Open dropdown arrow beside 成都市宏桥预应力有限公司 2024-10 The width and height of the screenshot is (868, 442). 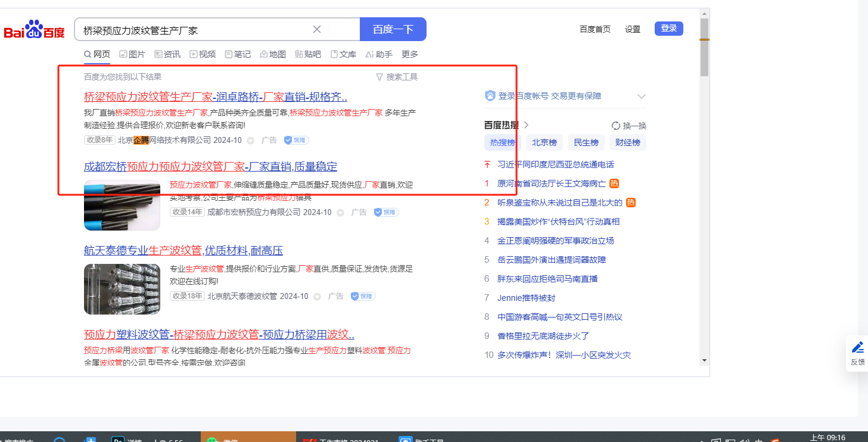[x=340, y=213]
